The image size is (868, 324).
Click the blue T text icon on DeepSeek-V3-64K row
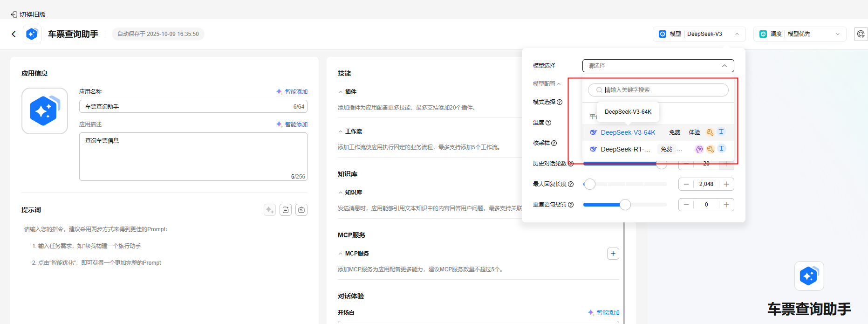pos(721,132)
